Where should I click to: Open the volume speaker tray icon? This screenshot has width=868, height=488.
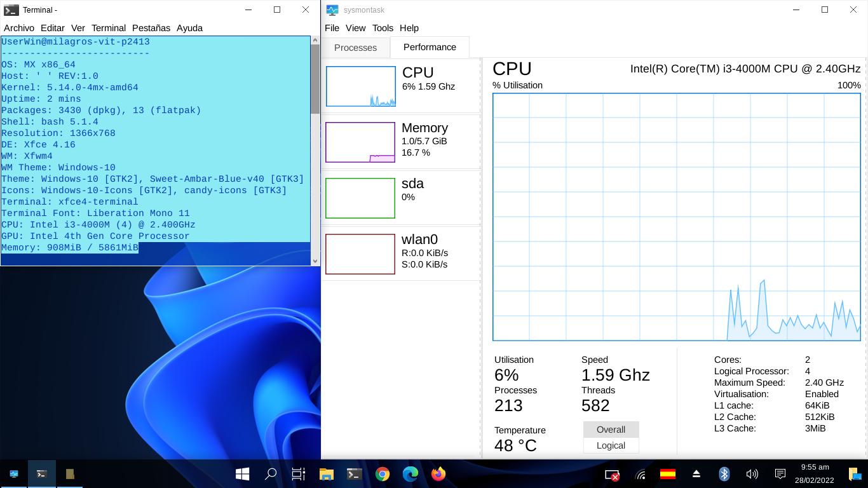coord(752,474)
